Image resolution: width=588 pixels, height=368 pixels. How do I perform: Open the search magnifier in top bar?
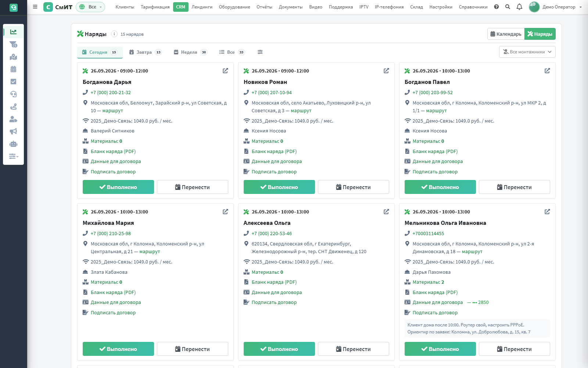pyautogui.click(x=508, y=7)
